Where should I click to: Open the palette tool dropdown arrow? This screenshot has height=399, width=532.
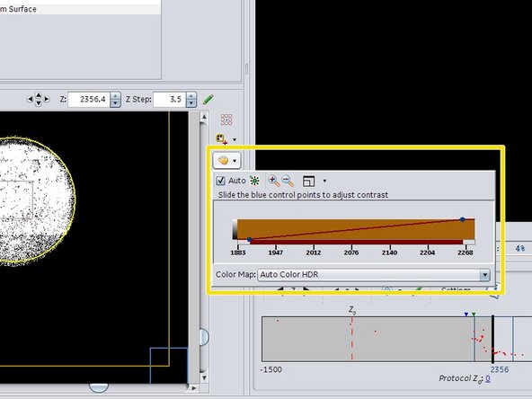coord(235,161)
